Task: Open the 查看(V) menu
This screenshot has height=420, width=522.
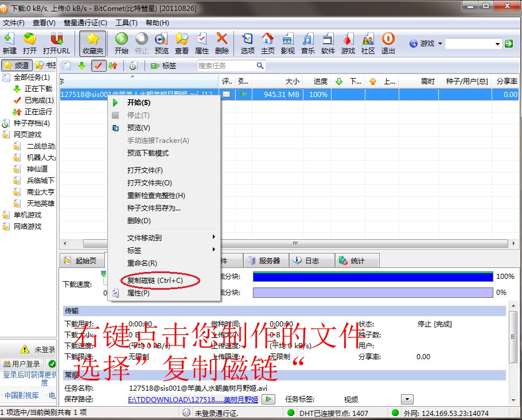Action: click(44, 22)
